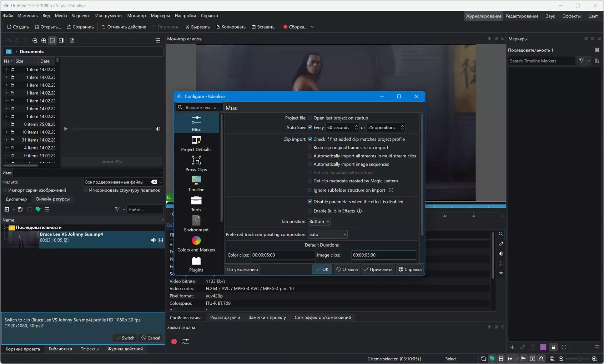Enable Automatically import image sequences
The image size is (604, 364).
tap(310, 165)
